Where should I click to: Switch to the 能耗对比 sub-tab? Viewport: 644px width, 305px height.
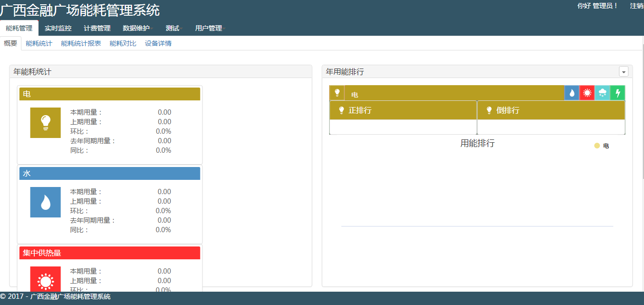(123, 43)
